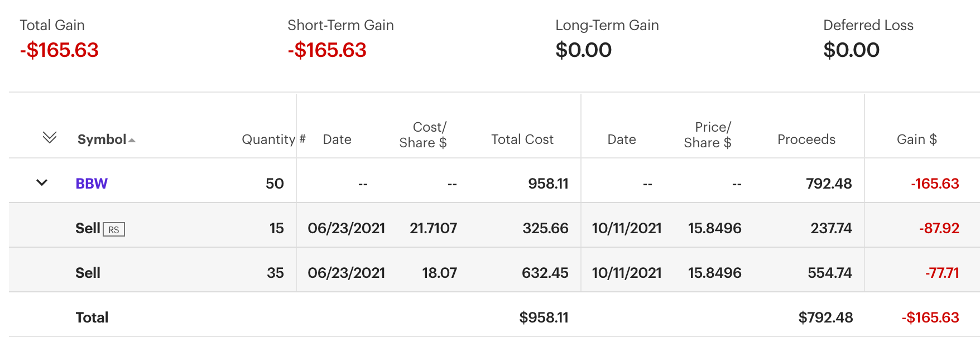Click the Long-Term Gain $0.00 value
Image resolution: width=980 pixels, height=337 pixels.
tap(583, 50)
